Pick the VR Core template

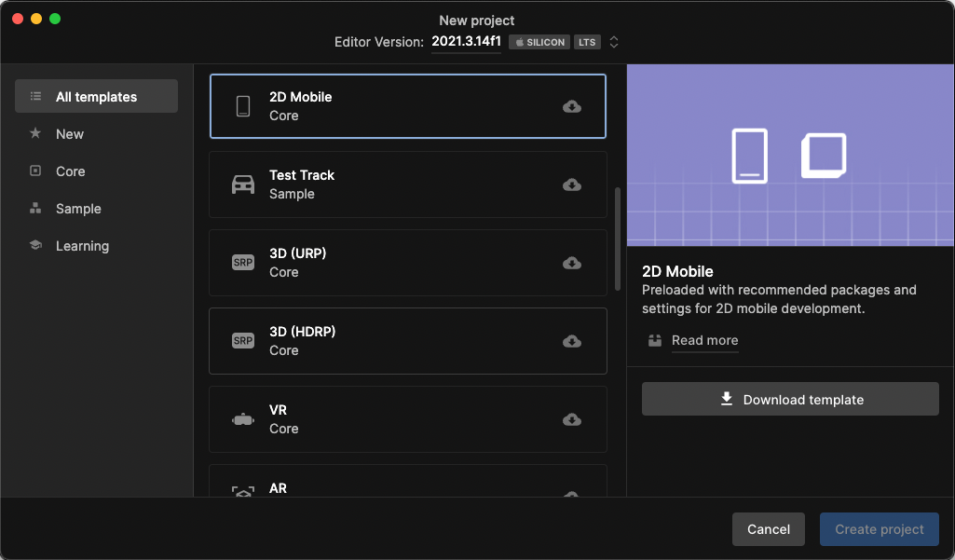[x=407, y=419]
